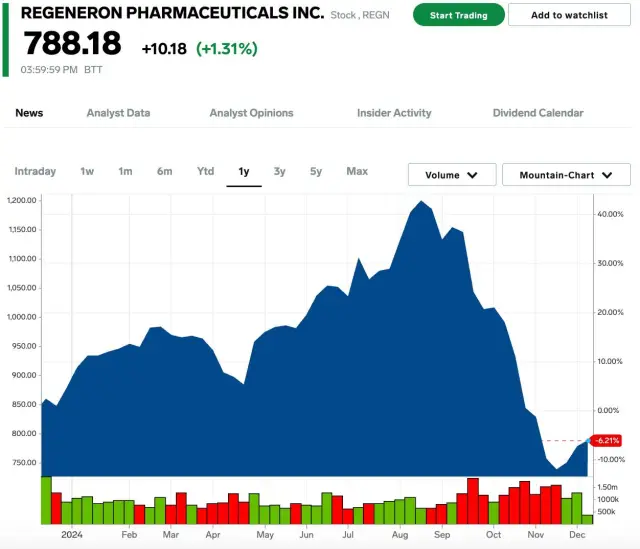Viewport: 640px width, 549px height.
Task: Open the Dividend Calendar tab
Action: point(538,113)
